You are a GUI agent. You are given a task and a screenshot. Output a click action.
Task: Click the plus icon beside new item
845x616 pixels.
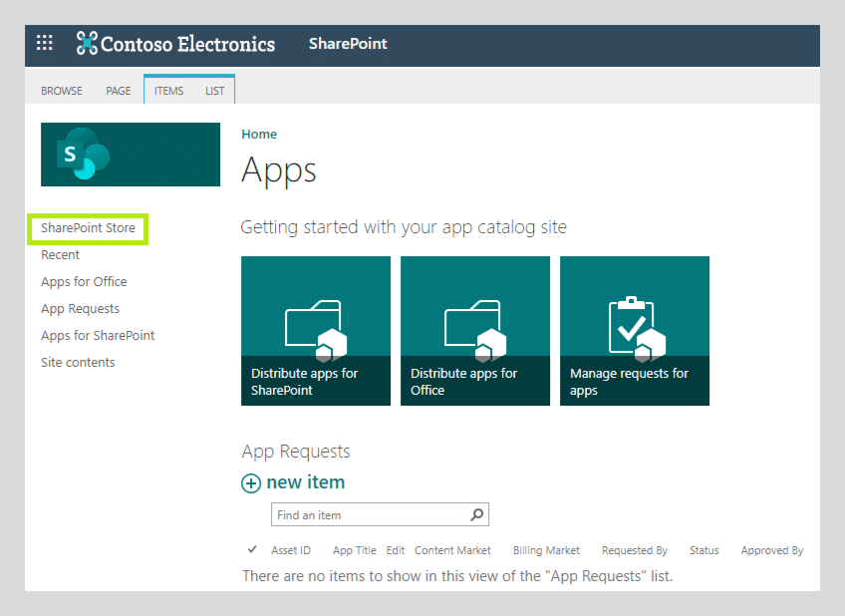point(251,483)
